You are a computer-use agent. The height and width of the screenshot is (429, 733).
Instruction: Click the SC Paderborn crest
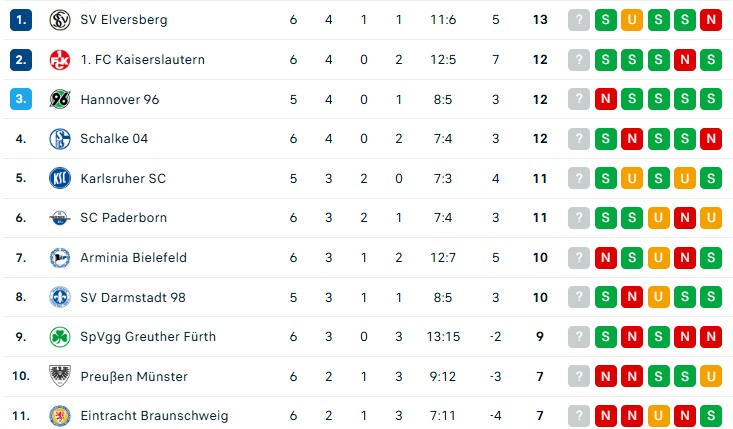tap(60, 218)
